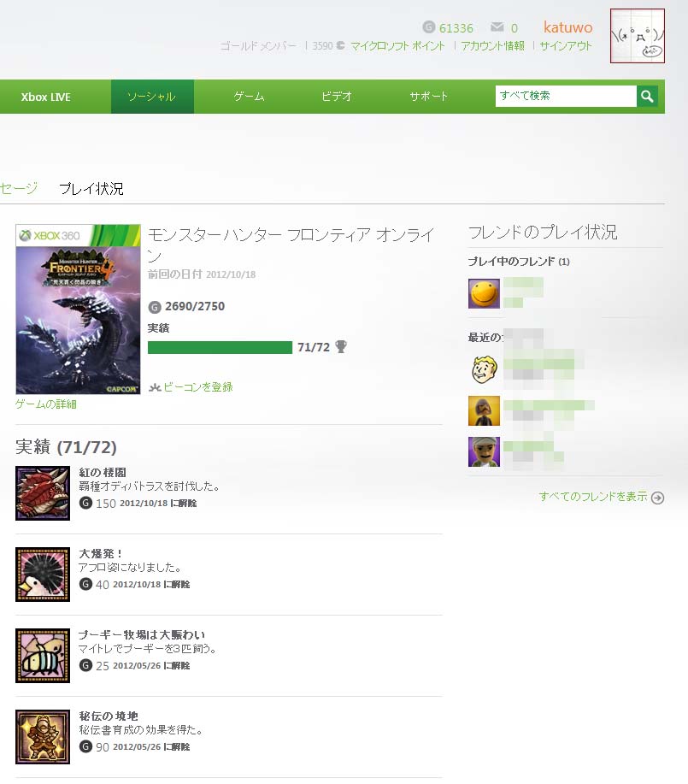Click the 秘伝書育成の効果を得た。 description
This screenshot has height=784, width=688.
coord(141,730)
